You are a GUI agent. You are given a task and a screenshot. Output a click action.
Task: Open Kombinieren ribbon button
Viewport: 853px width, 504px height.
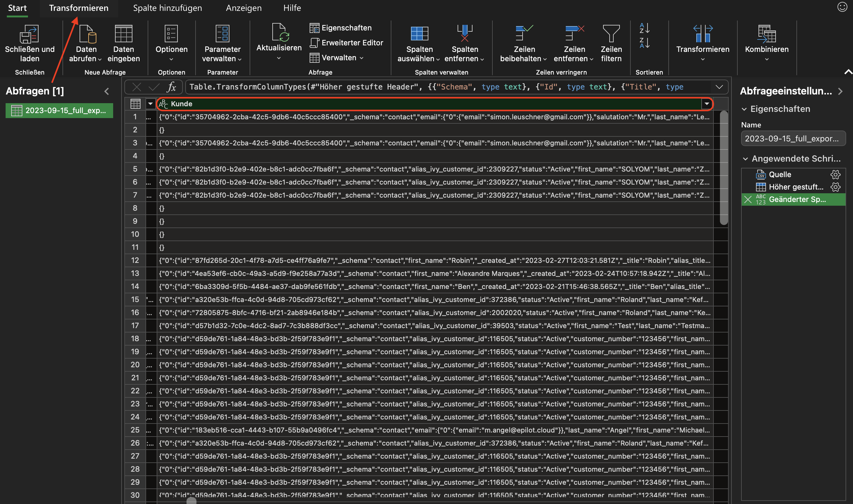click(766, 44)
